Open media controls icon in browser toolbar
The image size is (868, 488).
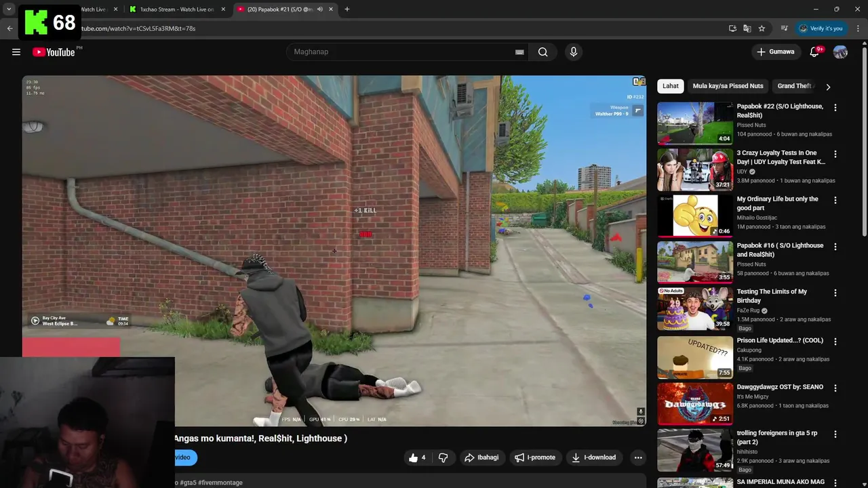(x=784, y=28)
